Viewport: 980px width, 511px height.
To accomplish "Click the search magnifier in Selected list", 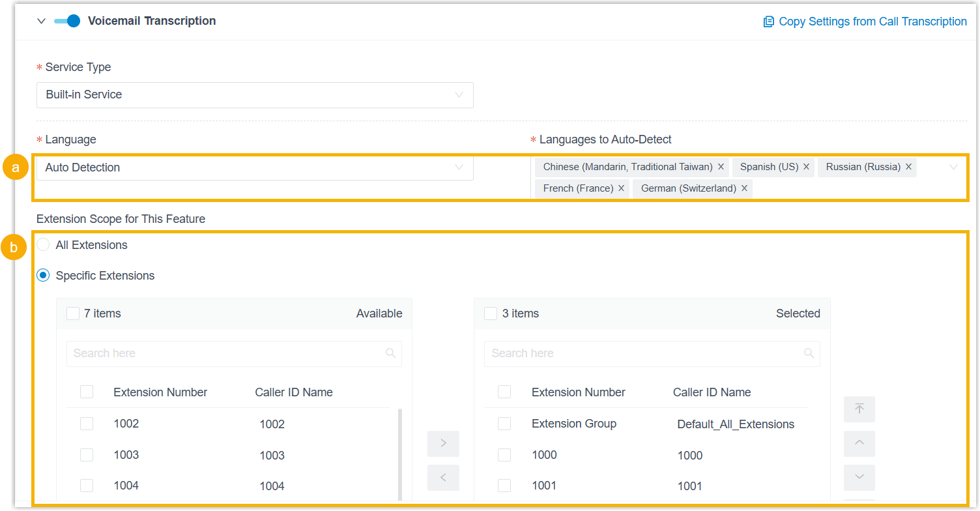I will pyautogui.click(x=809, y=353).
